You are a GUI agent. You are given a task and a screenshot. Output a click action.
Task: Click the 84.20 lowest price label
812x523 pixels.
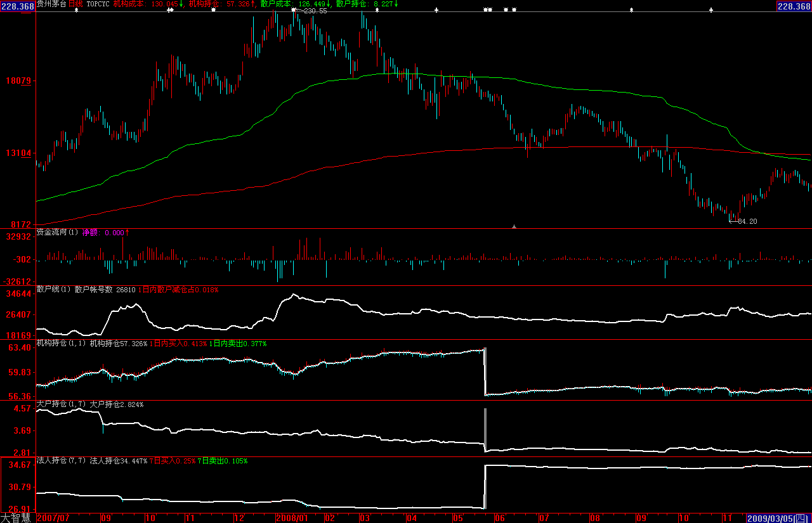click(x=747, y=221)
